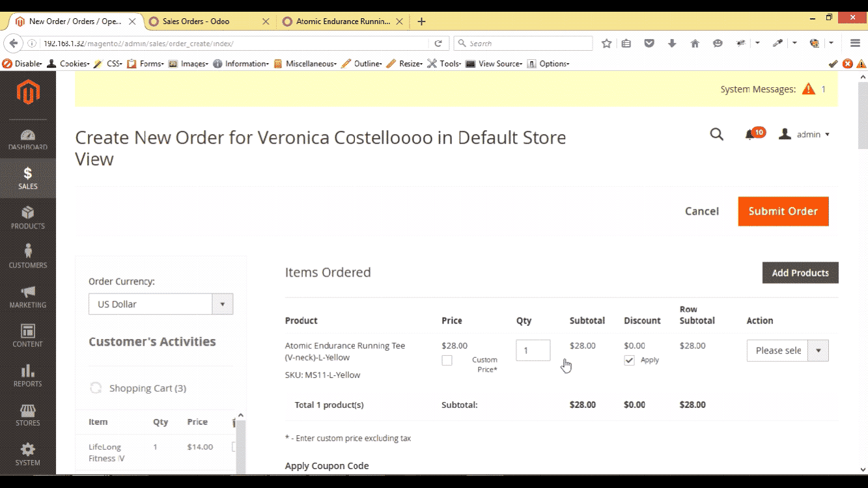868x488 pixels.
Task: Click the Submit Order button
Action: [x=783, y=211]
